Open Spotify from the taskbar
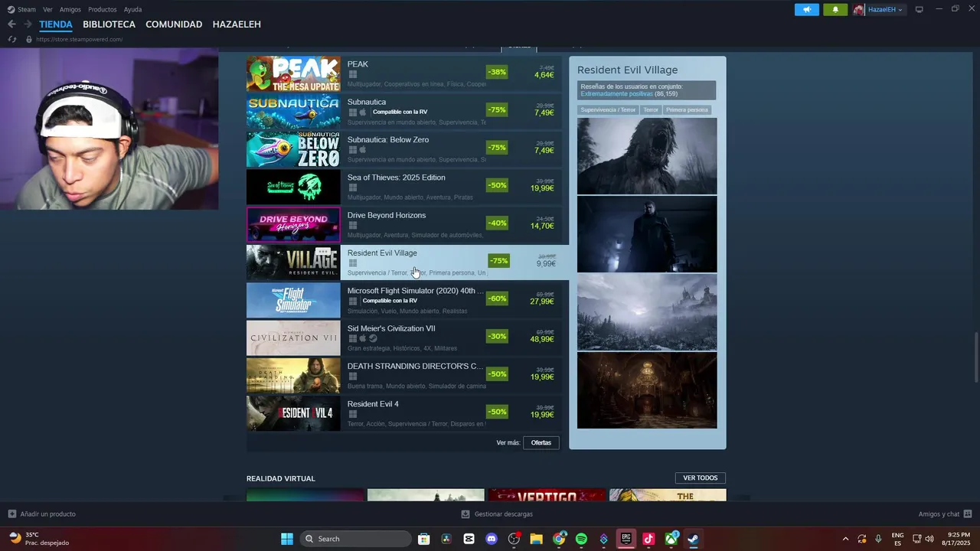 [581, 539]
